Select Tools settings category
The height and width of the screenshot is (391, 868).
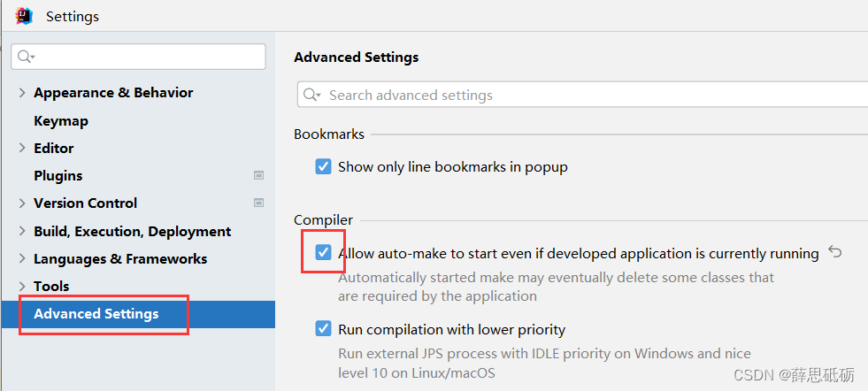51,287
